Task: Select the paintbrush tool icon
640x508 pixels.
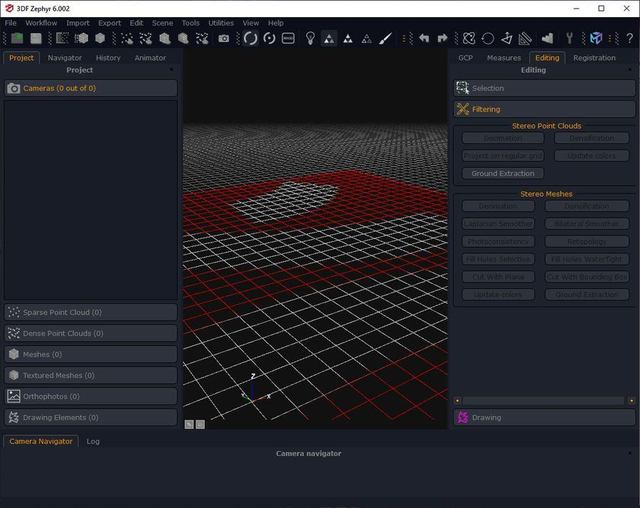Action: click(385, 38)
